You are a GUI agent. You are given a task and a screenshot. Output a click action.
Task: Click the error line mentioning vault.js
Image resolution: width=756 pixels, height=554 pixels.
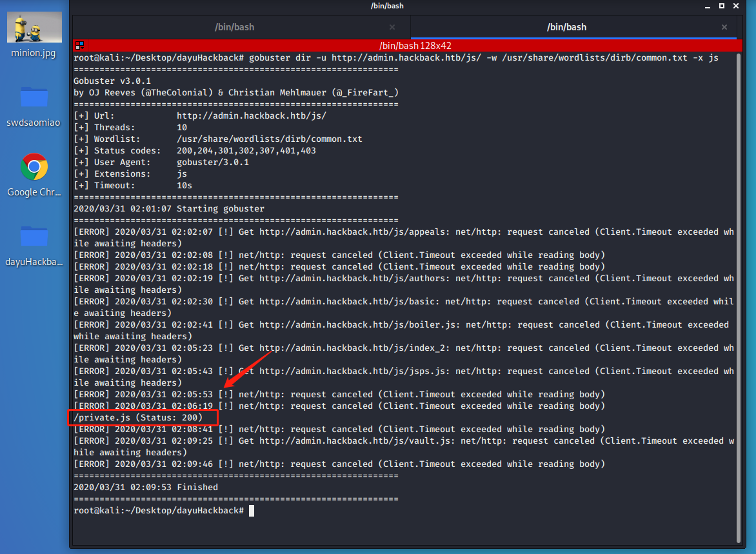(404, 446)
